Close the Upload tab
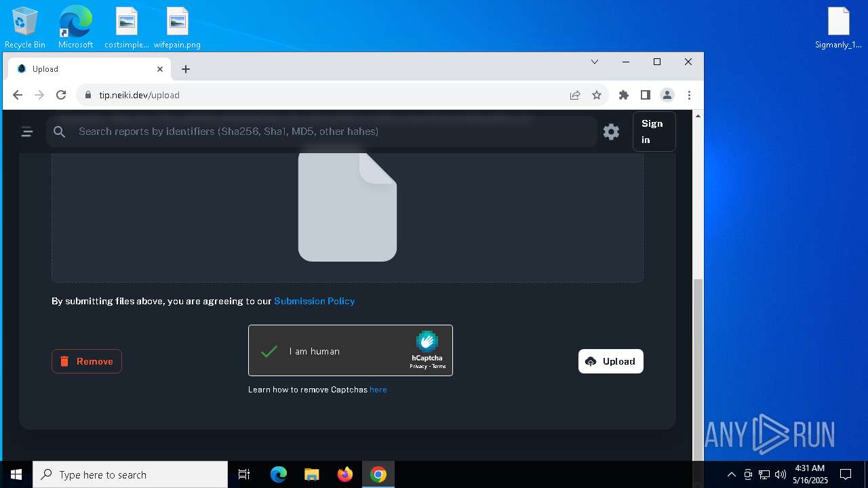 pyautogui.click(x=160, y=69)
